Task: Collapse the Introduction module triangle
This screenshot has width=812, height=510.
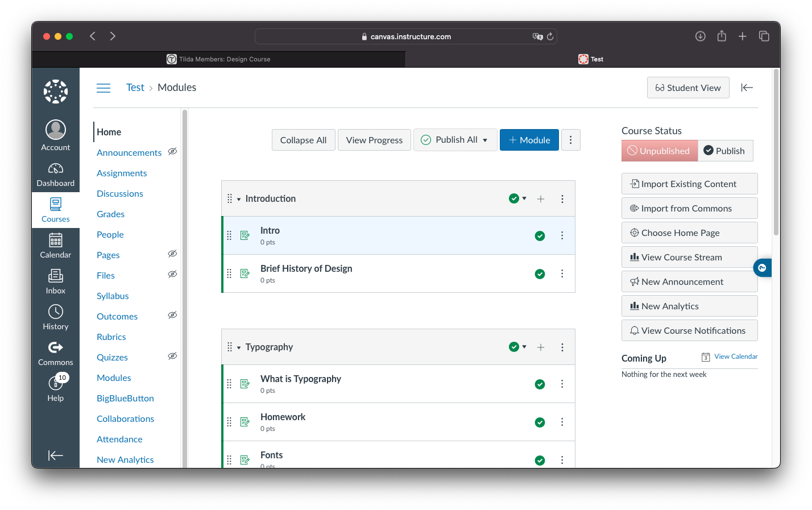Action: tap(239, 199)
